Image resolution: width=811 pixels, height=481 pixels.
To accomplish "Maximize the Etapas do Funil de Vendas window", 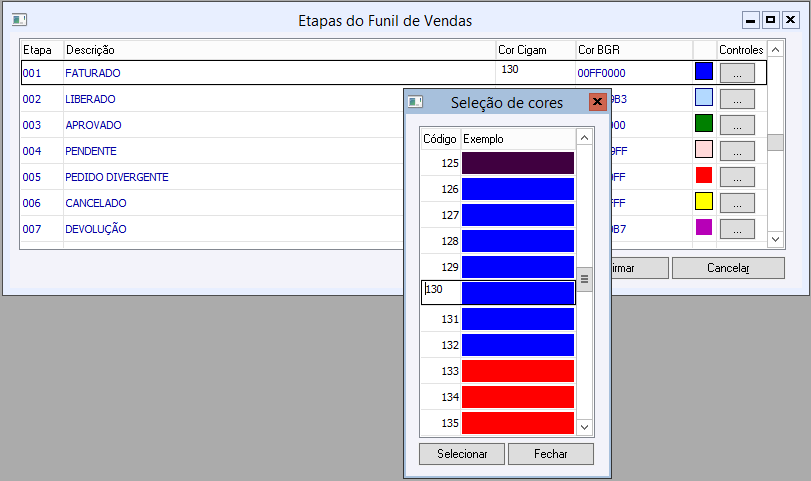I will click(771, 20).
